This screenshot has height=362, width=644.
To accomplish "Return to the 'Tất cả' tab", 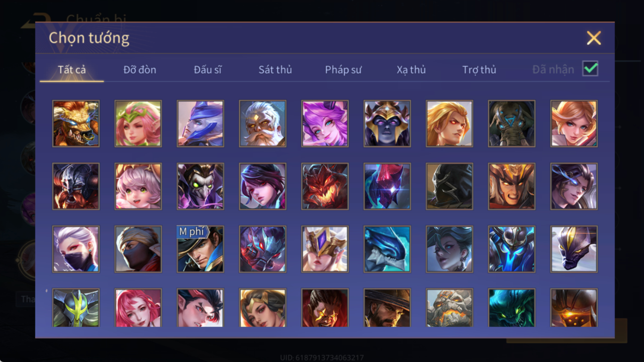I will point(72,69).
